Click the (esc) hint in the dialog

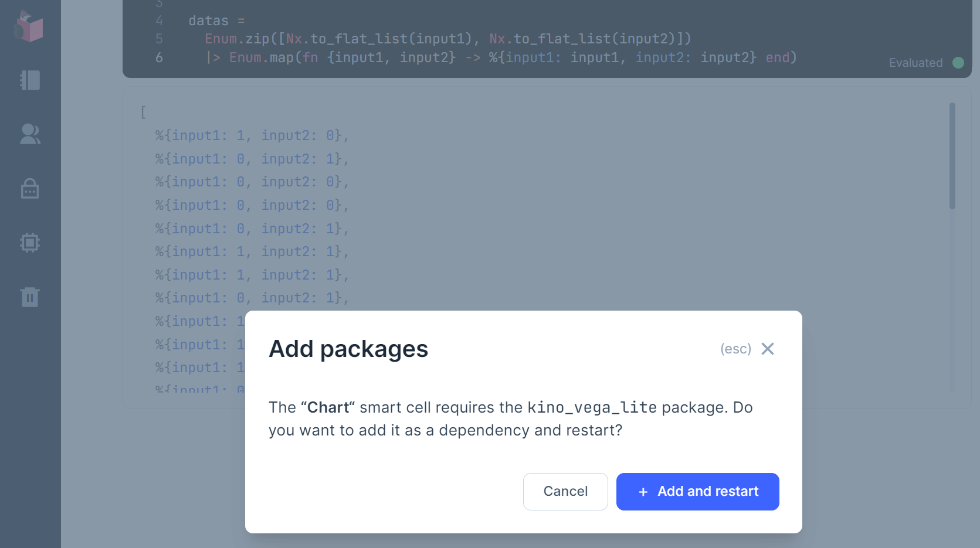pos(735,349)
